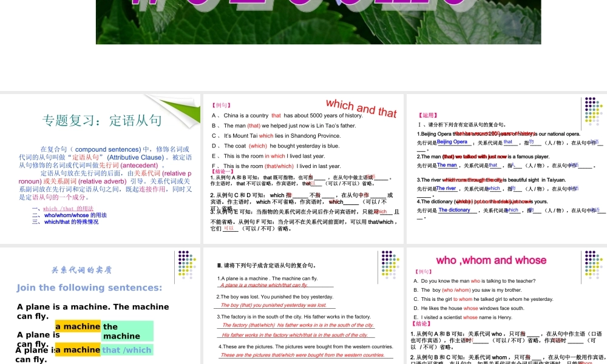Select '2.The man (that) we talked with just now'

(x=483, y=157)
